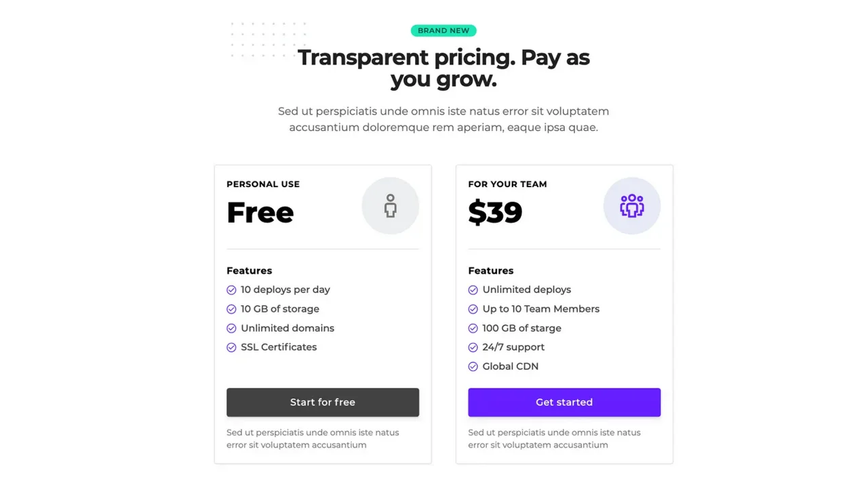Click the Get started button

(564, 402)
